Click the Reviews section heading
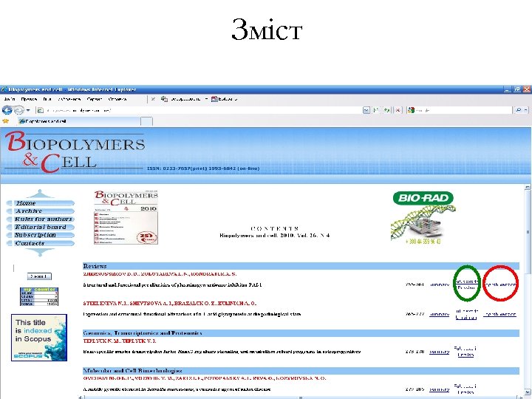The image size is (532, 399). (95, 266)
